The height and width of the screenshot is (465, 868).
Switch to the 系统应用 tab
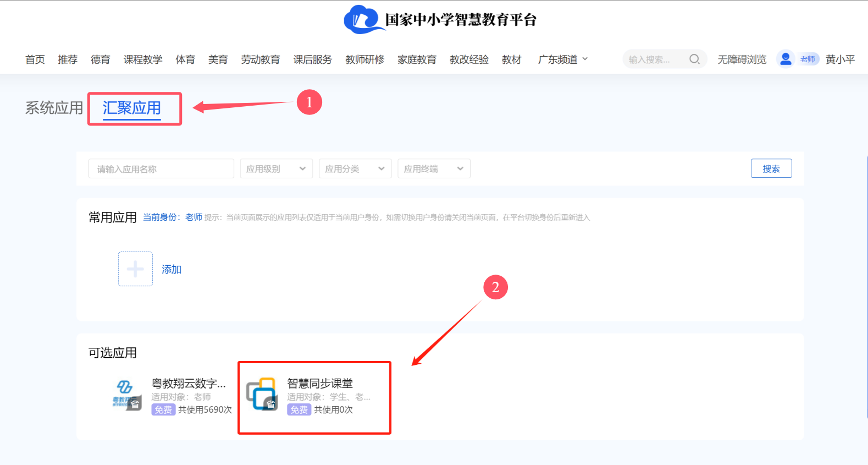(x=54, y=108)
